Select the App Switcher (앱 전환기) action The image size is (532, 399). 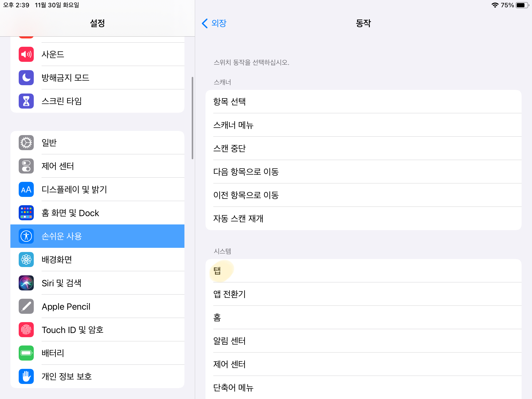tap(363, 294)
